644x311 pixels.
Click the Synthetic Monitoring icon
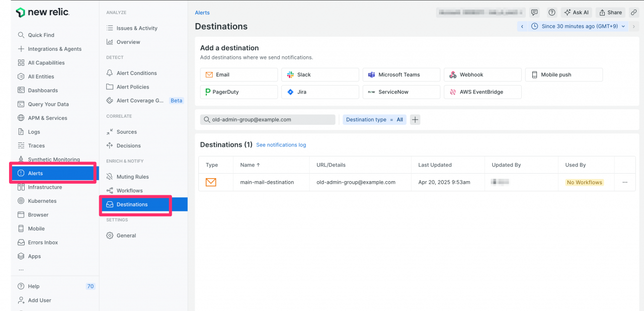[21, 159]
